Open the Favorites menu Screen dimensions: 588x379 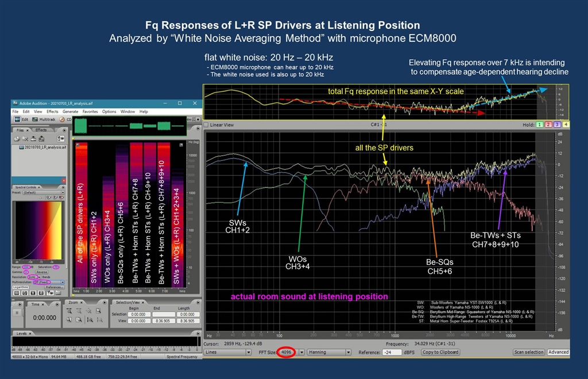click(x=90, y=111)
